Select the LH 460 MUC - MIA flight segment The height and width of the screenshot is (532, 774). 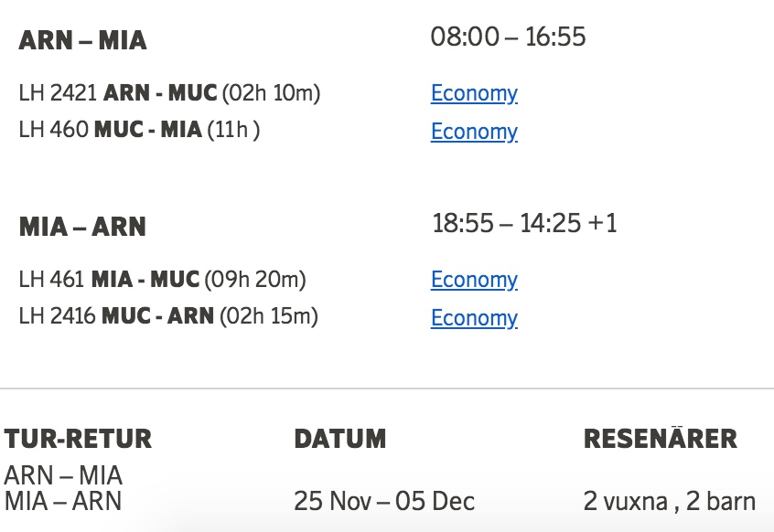point(139,131)
